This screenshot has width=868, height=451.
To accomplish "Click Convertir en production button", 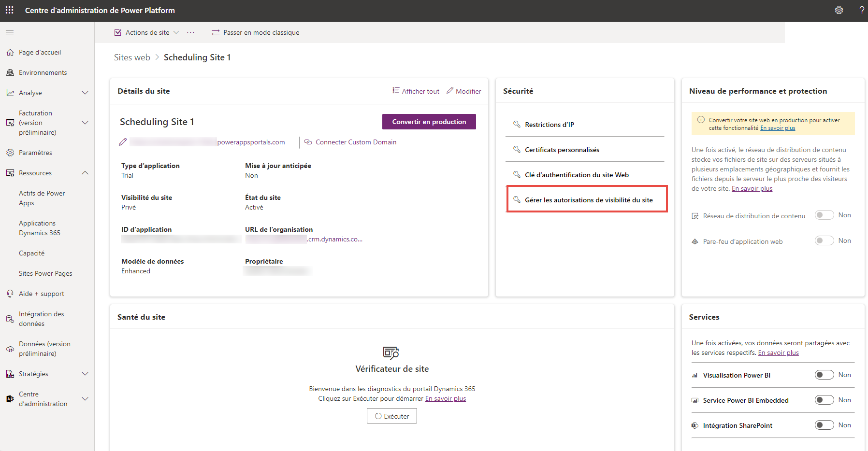I will point(429,122).
